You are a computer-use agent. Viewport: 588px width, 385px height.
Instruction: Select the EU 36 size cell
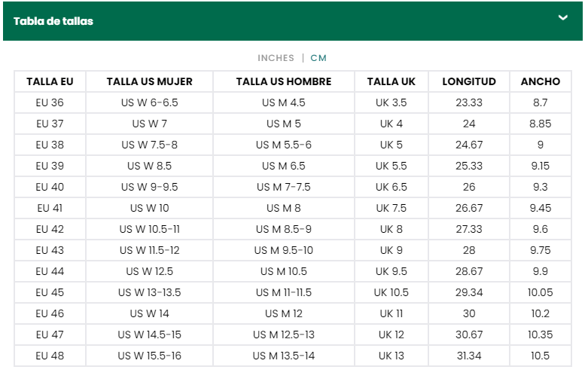coord(50,102)
